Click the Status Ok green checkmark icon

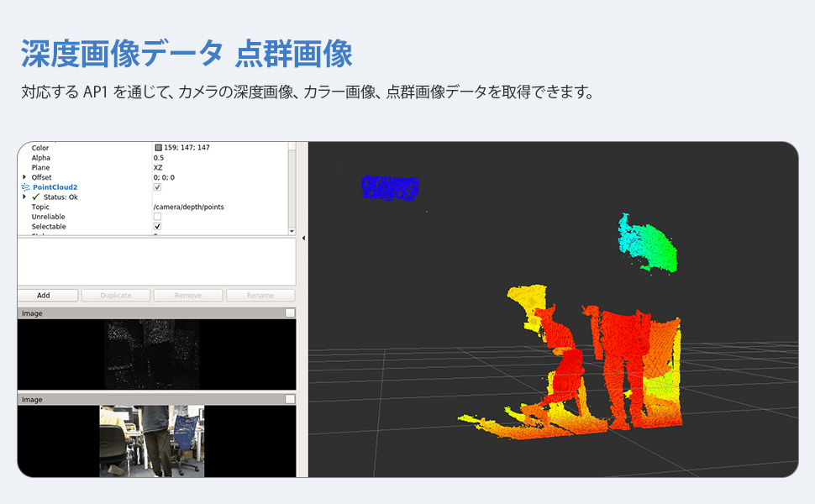pyautogui.click(x=36, y=197)
